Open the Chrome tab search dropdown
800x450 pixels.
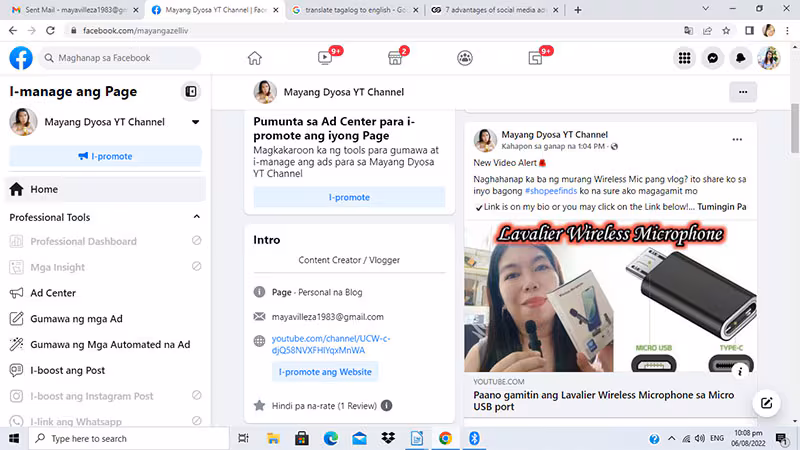pos(706,9)
